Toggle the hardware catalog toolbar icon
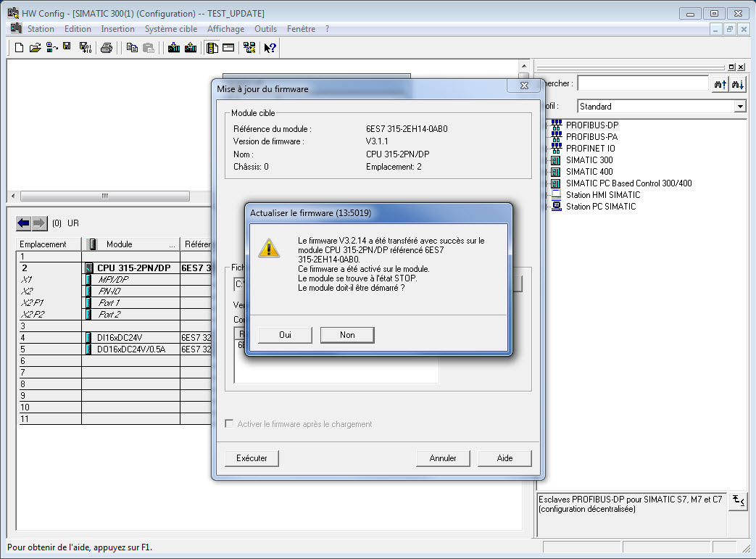The height and width of the screenshot is (559, 756). coord(212,48)
